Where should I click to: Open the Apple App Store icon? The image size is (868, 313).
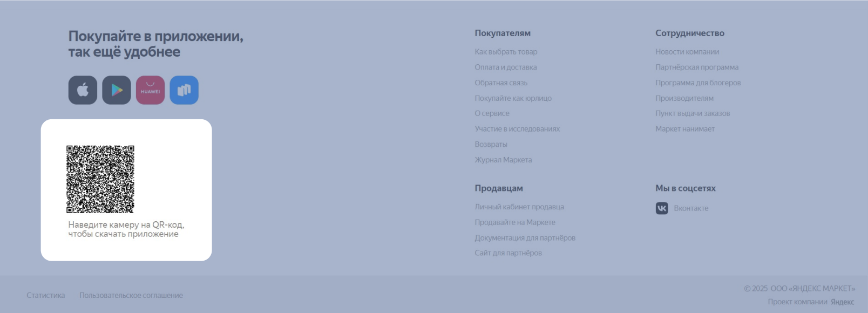pyautogui.click(x=83, y=90)
